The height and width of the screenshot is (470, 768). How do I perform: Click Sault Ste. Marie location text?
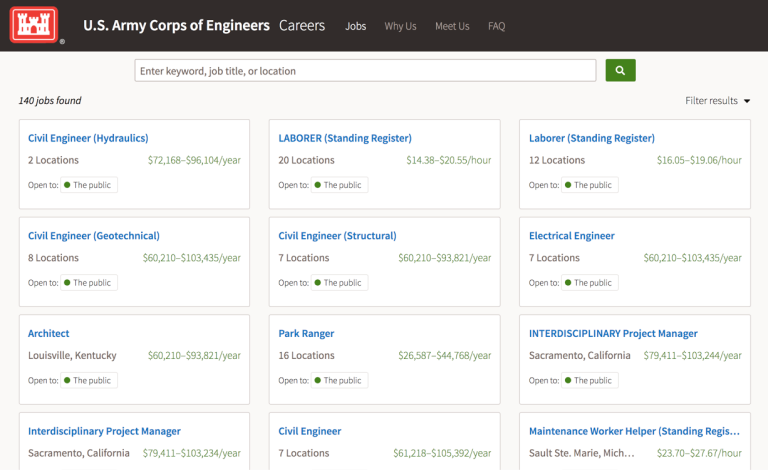tap(581, 453)
